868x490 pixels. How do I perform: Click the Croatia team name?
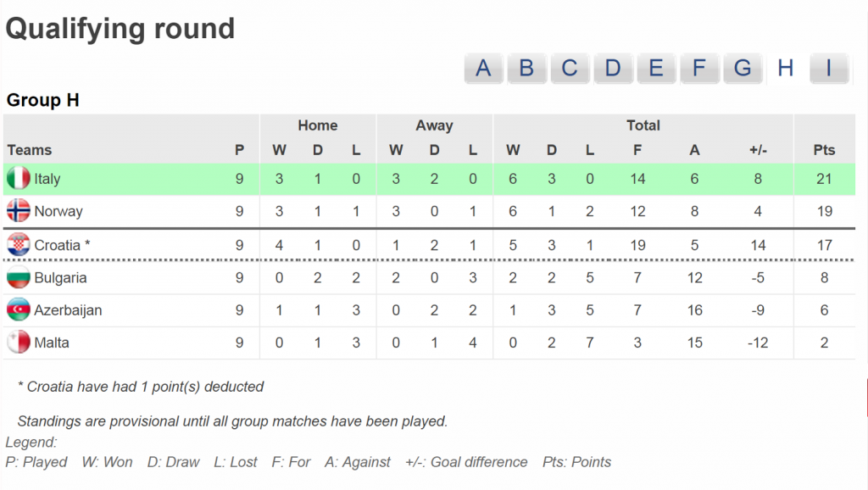[x=55, y=246]
